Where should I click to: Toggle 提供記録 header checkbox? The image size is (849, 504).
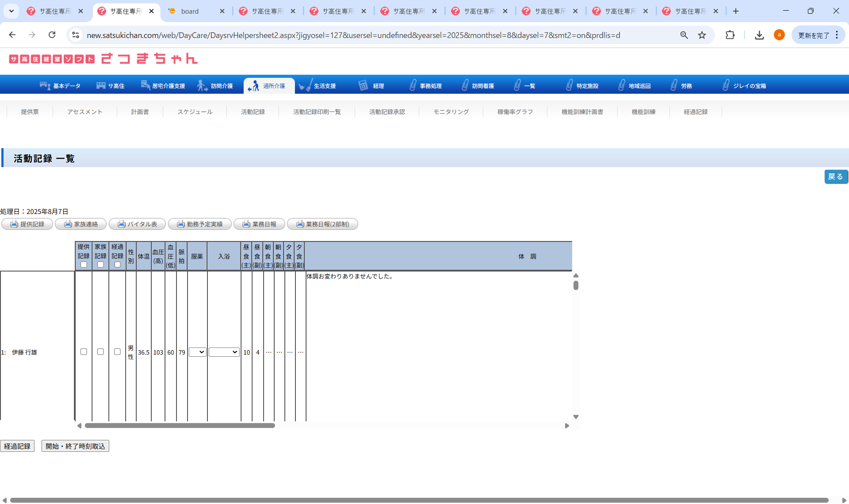tap(84, 264)
